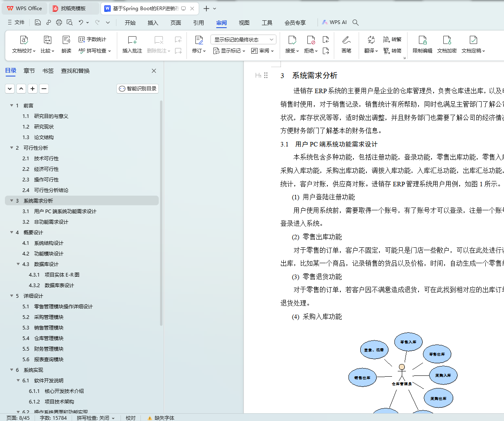Viewport: 504px width, 421px height.
Task: Go to previous change icon
Action: tap(326, 39)
